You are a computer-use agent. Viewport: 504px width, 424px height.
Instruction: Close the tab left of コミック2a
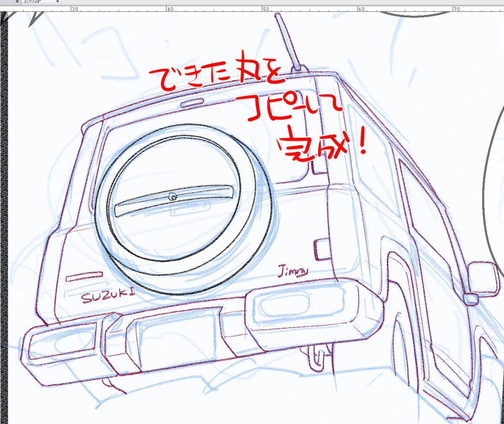[17, 2]
